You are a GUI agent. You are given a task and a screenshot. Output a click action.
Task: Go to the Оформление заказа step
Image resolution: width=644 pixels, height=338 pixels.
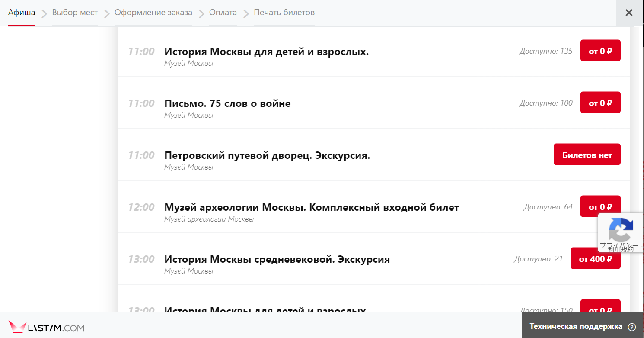[153, 13]
